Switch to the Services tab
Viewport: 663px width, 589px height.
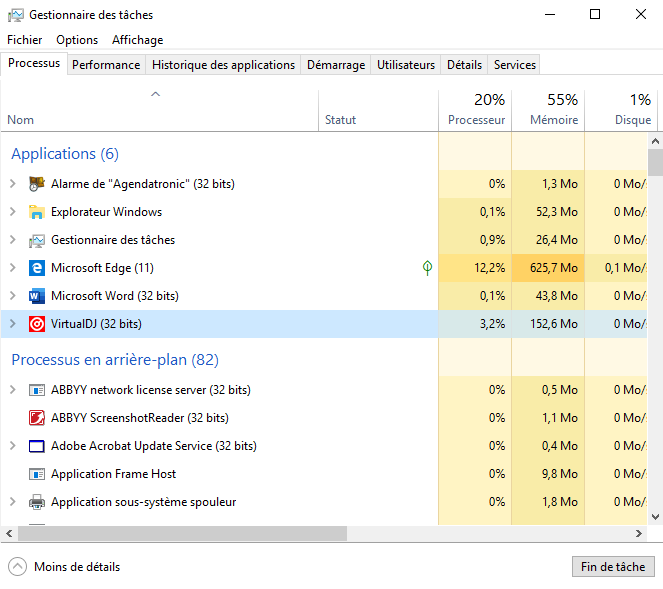[515, 65]
